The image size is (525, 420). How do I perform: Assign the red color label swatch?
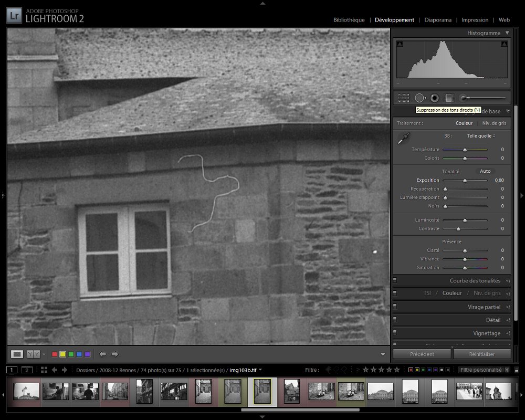(x=55, y=354)
